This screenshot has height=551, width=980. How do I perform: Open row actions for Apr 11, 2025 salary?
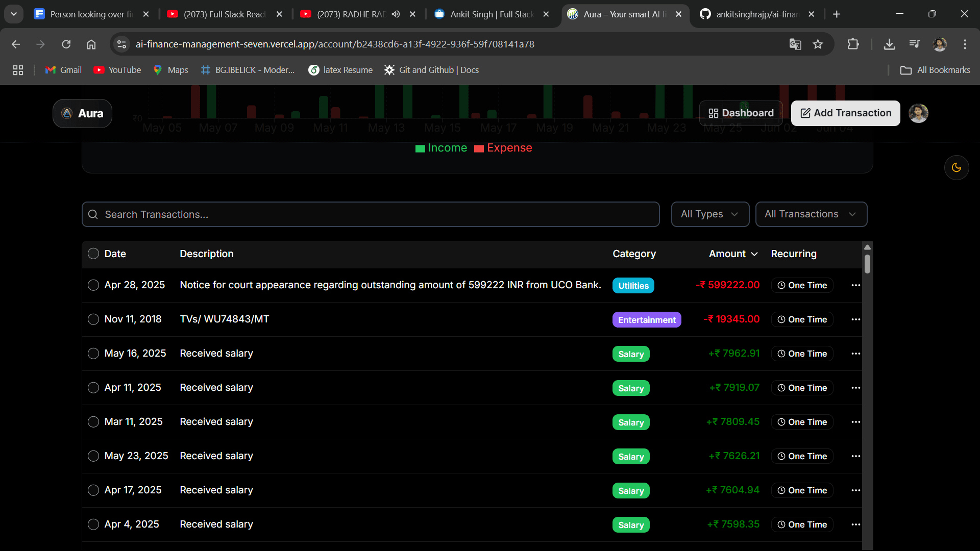[x=856, y=388]
